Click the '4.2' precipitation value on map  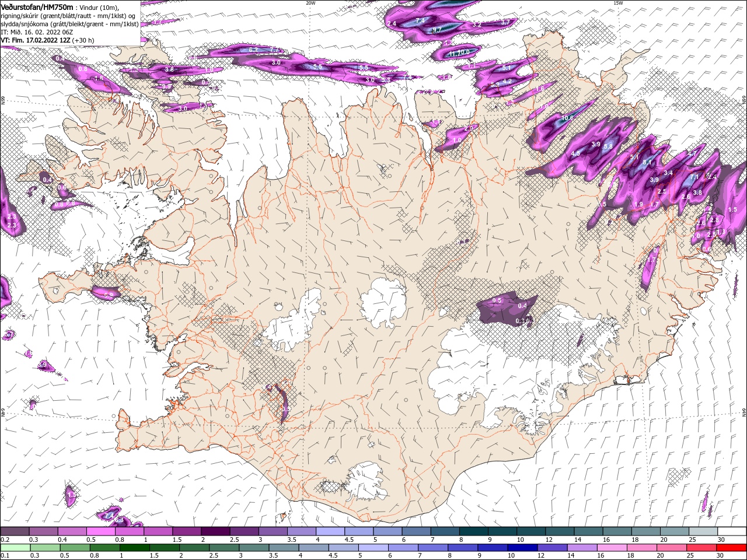coord(507,82)
